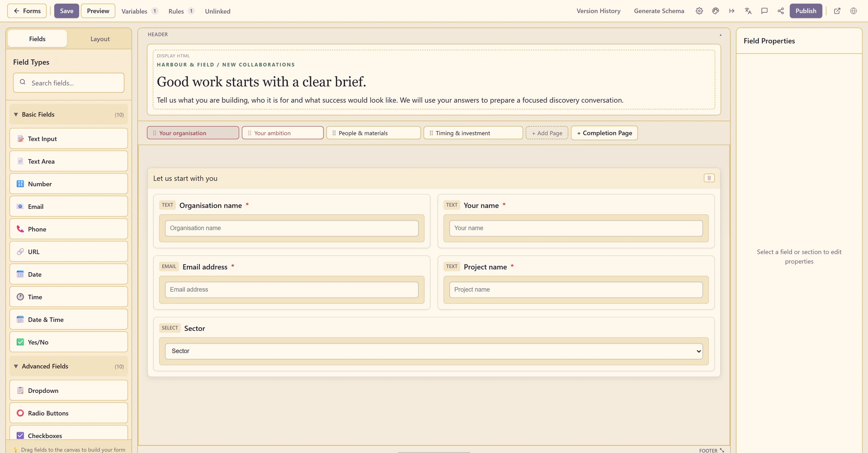Add a Yes/No field type

[69, 342]
